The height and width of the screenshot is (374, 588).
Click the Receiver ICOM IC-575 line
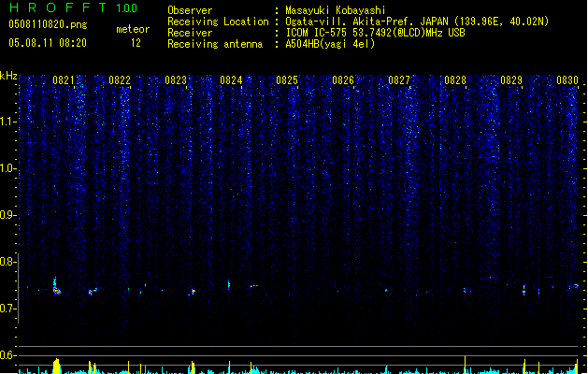(x=375, y=33)
